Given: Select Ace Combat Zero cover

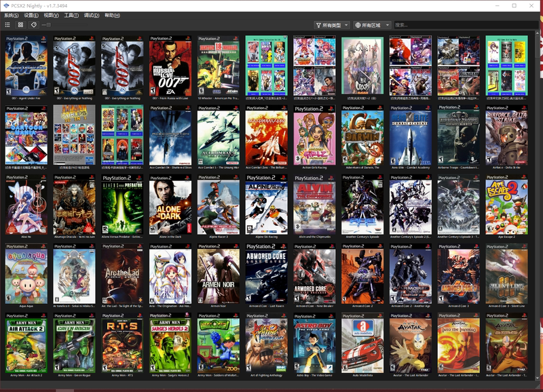Looking at the screenshot, I should point(266,135).
